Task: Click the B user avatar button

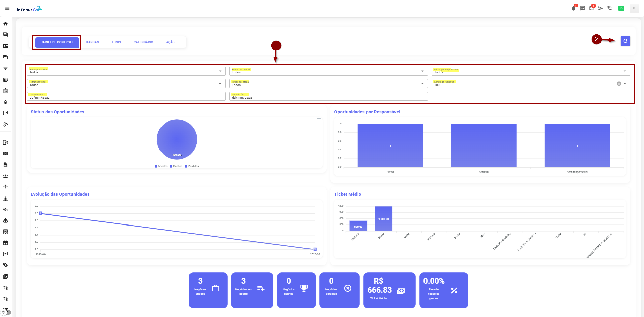Action: (x=634, y=8)
